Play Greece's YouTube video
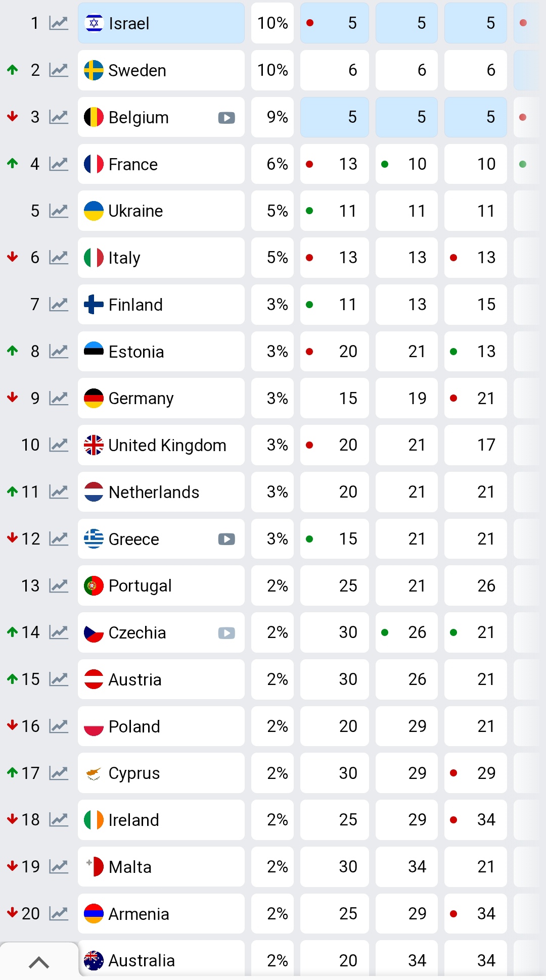This screenshot has height=980, width=546. 226,539
